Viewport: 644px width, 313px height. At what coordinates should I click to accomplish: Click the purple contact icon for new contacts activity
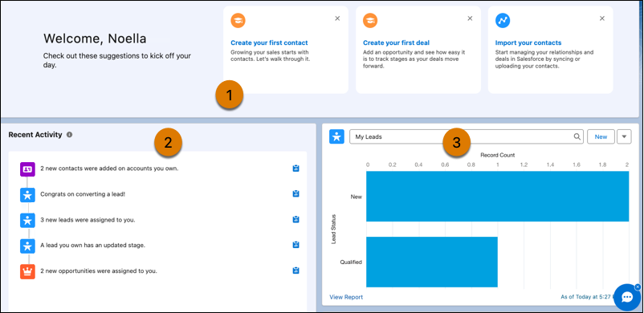click(x=27, y=169)
